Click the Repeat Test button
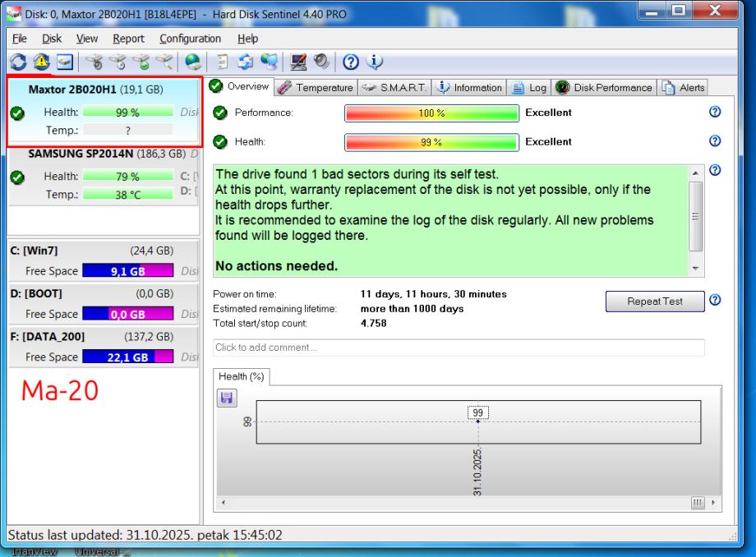The image size is (756, 557). tap(655, 302)
